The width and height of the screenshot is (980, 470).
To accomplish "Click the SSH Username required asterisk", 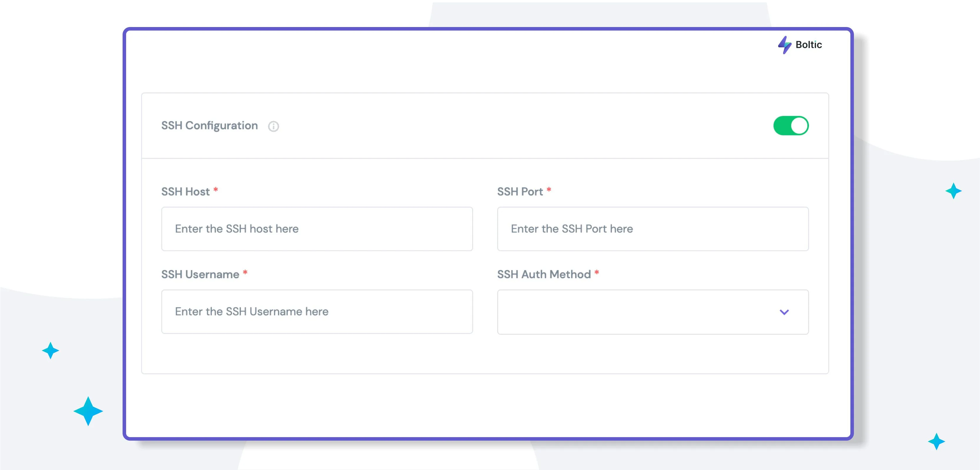I will [245, 273].
